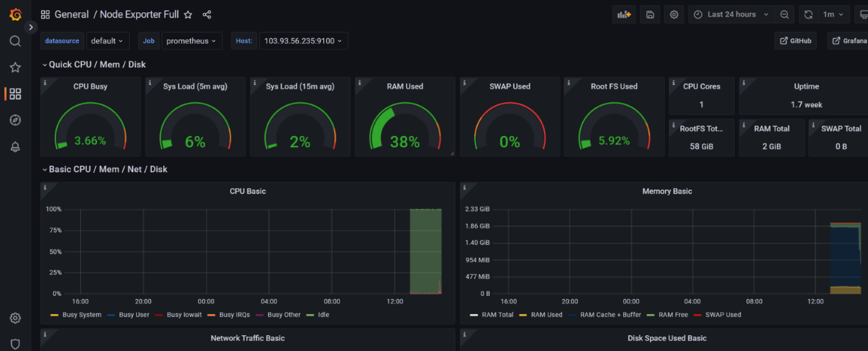Mark dashboard as favorite star
868x351 pixels.
188,15
